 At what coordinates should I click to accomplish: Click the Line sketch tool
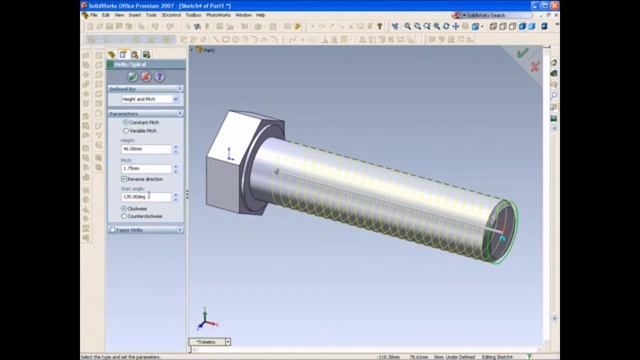216,40
